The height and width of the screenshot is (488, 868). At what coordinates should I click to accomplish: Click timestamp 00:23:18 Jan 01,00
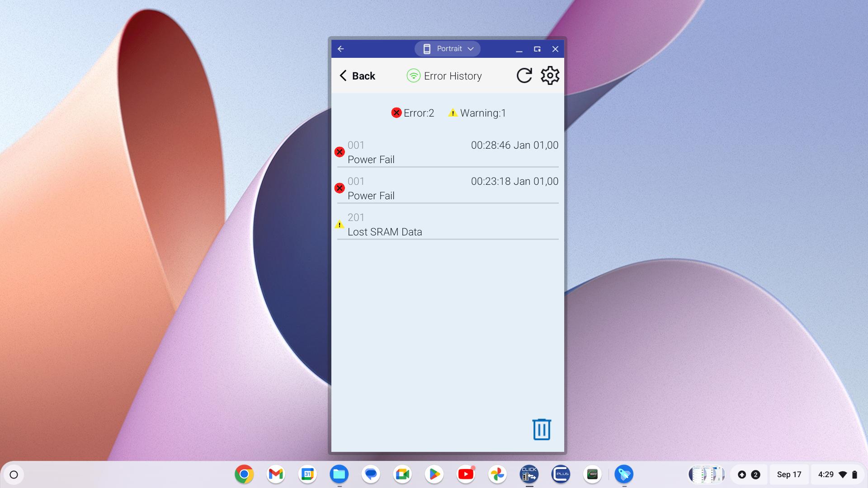pos(514,181)
